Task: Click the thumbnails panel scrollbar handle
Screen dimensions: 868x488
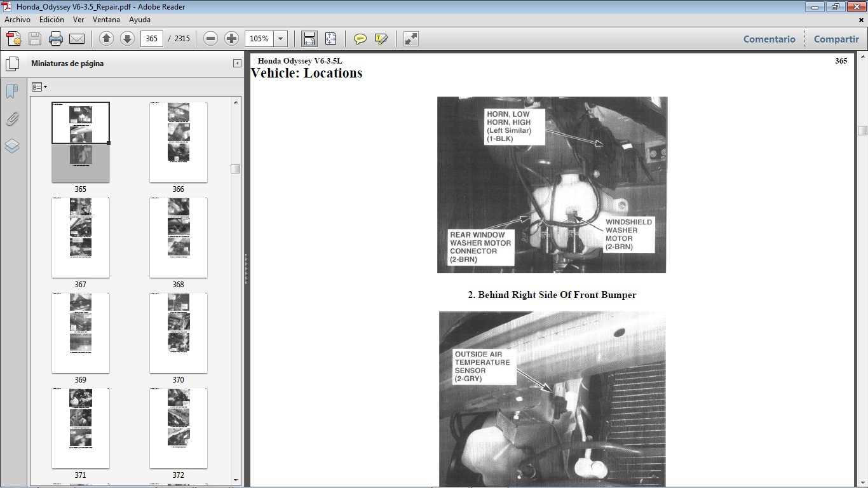Action: click(x=236, y=168)
